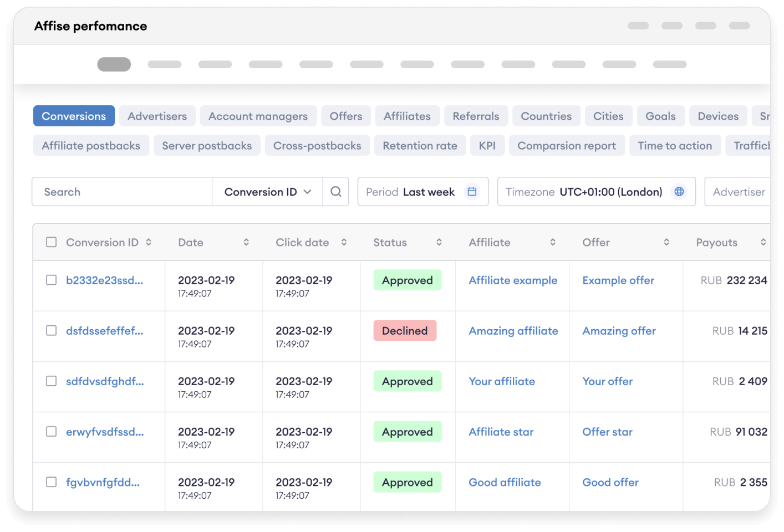Open the Period Last week selector
Image resolution: width=784 pixels, height=532 pixels.
422,192
